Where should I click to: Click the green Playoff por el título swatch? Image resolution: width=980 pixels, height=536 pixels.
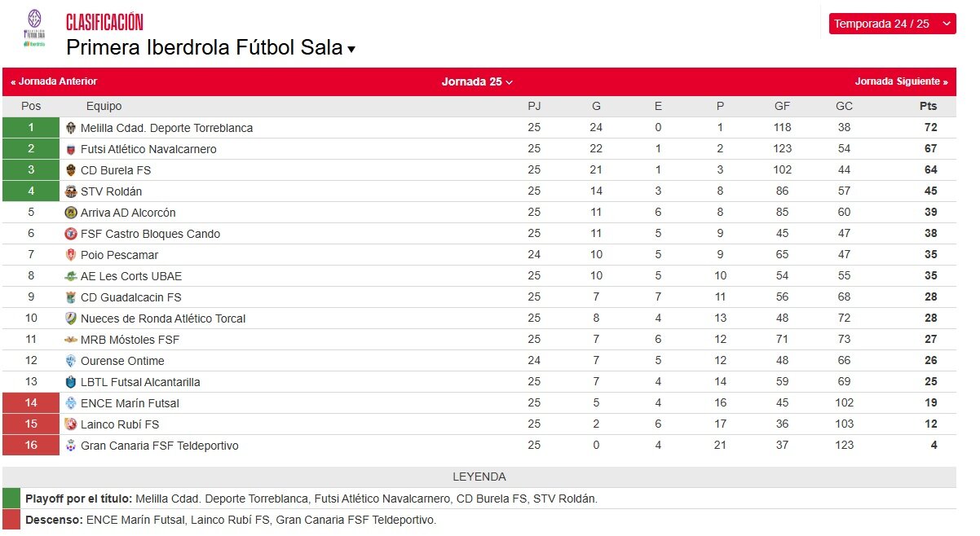click(11, 499)
